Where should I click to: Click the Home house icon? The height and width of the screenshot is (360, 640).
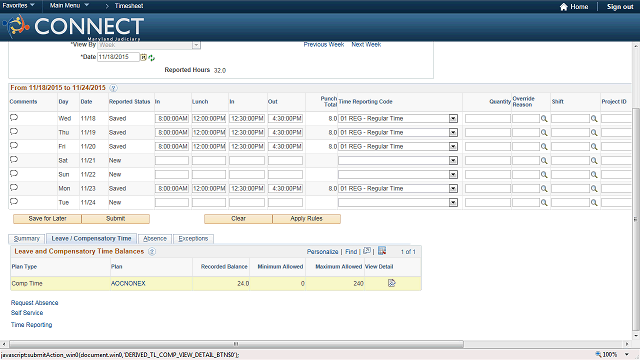(x=564, y=7)
